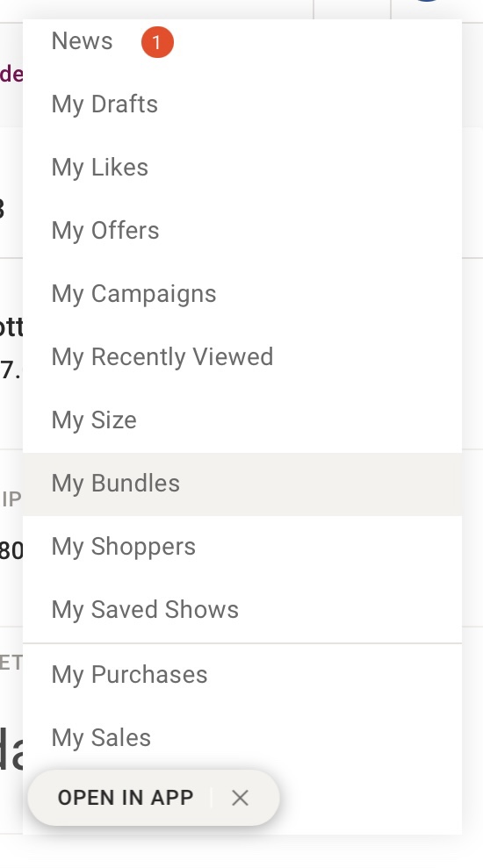Select the highlighted My Bundles entry

tap(242, 484)
